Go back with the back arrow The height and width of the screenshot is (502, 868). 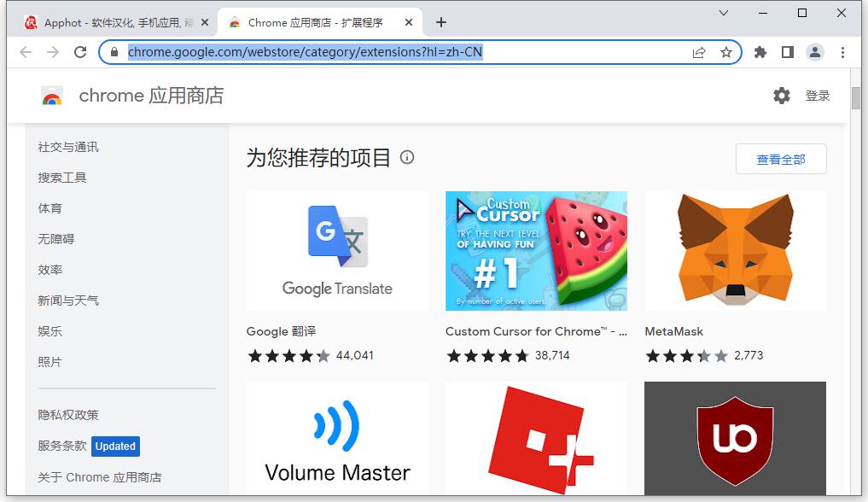(26, 52)
